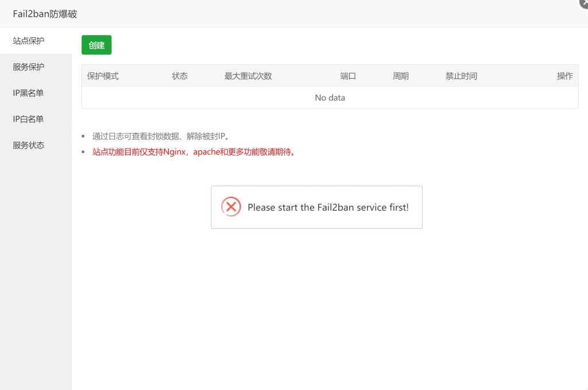The width and height of the screenshot is (588, 390).
Task: Click the red error X icon in popup
Action: [231, 206]
